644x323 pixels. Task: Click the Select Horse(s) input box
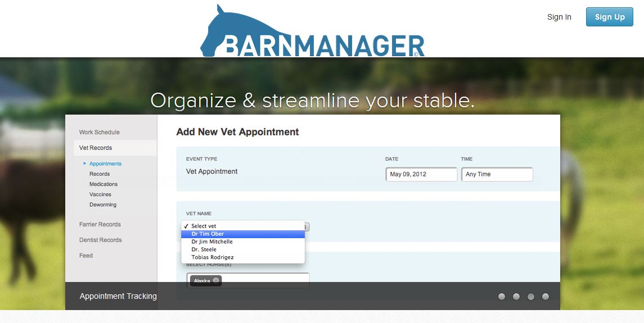coord(247,281)
